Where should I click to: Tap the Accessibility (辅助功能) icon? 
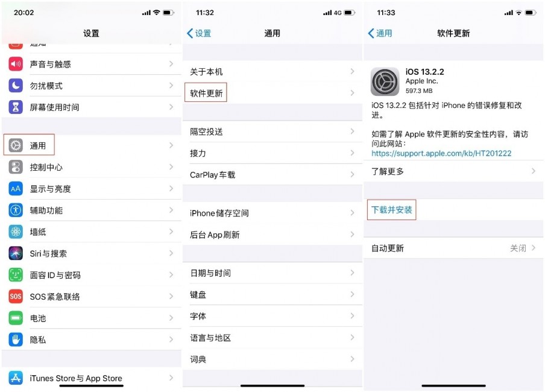point(16,210)
